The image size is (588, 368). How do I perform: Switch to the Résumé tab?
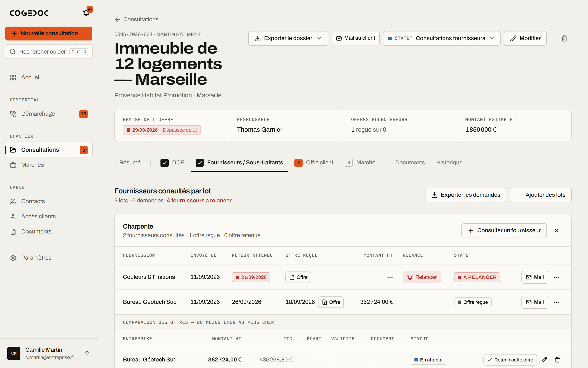point(130,163)
